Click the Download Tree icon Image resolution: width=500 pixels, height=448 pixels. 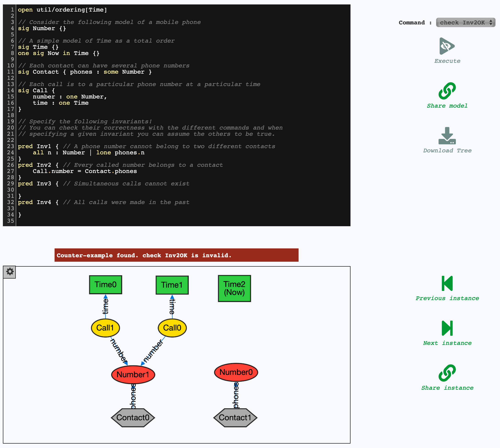447,136
